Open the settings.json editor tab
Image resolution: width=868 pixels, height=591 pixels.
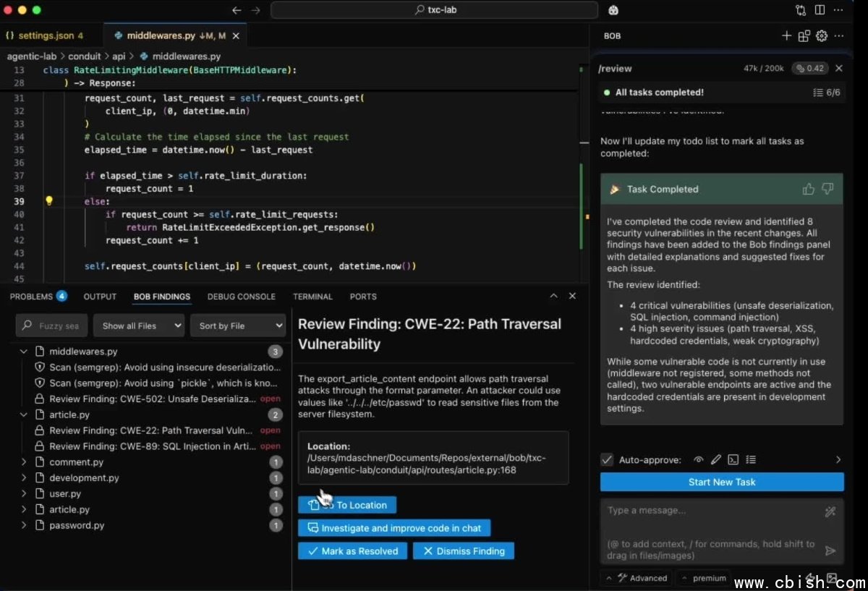[x=45, y=35]
